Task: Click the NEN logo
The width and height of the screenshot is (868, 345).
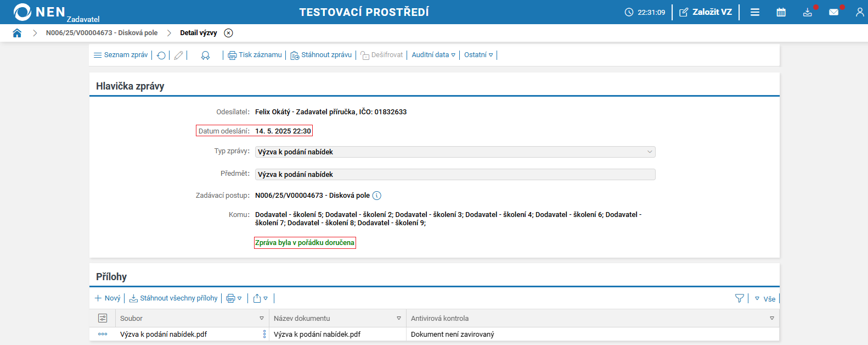Action: (40, 12)
